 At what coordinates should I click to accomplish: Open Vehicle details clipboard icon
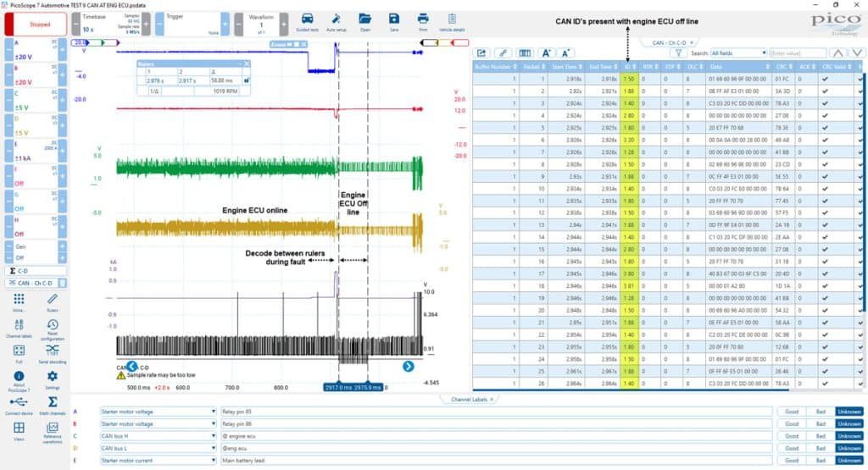452,22
